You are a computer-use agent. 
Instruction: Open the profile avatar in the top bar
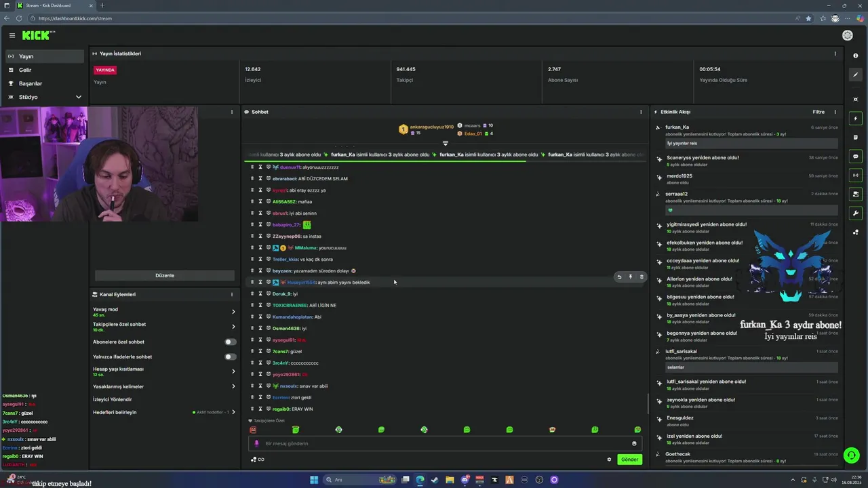tap(847, 35)
